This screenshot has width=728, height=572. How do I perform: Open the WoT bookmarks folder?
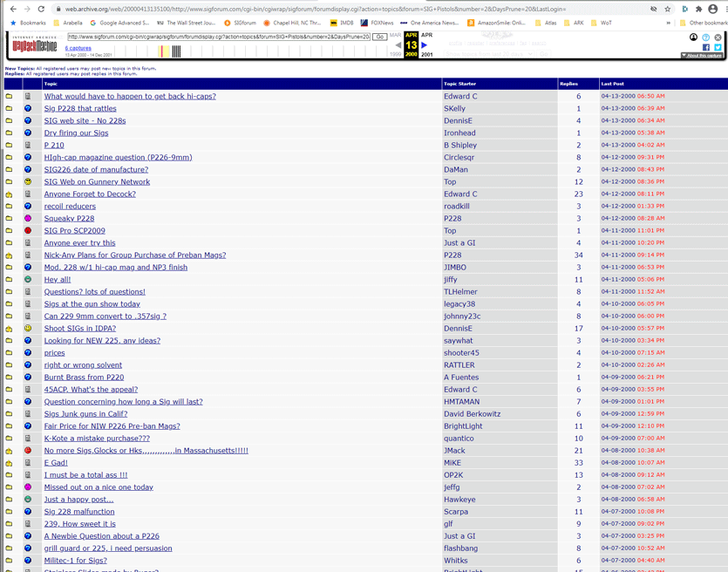pyautogui.click(x=602, y=23)
